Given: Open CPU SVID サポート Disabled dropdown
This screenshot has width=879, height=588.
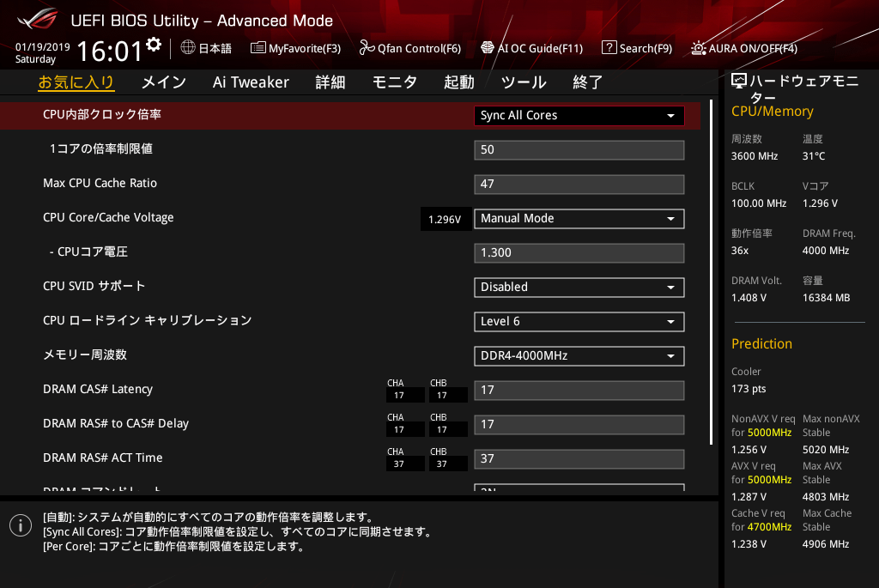Looking at the screenshot, I should (x=579, y=287).
